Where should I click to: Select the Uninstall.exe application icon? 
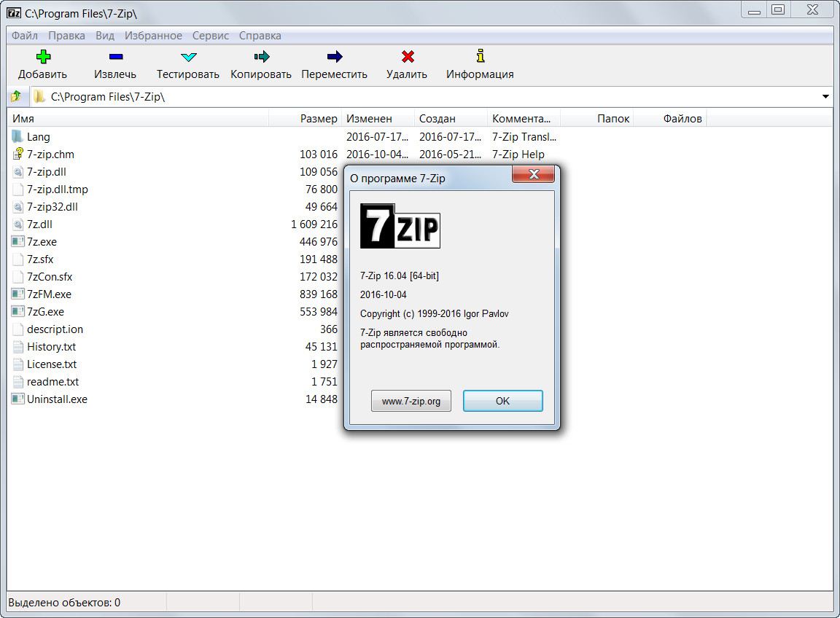(17, 399)
